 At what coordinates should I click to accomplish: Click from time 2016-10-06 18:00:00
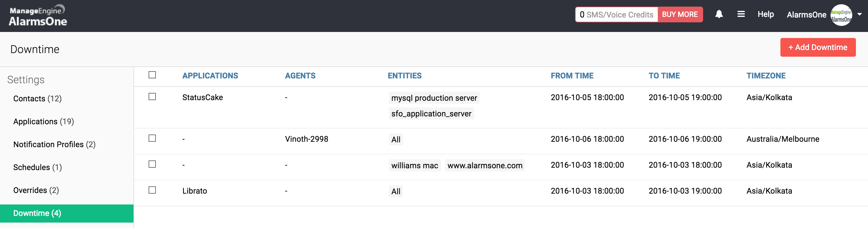click(x=587, y=139)
